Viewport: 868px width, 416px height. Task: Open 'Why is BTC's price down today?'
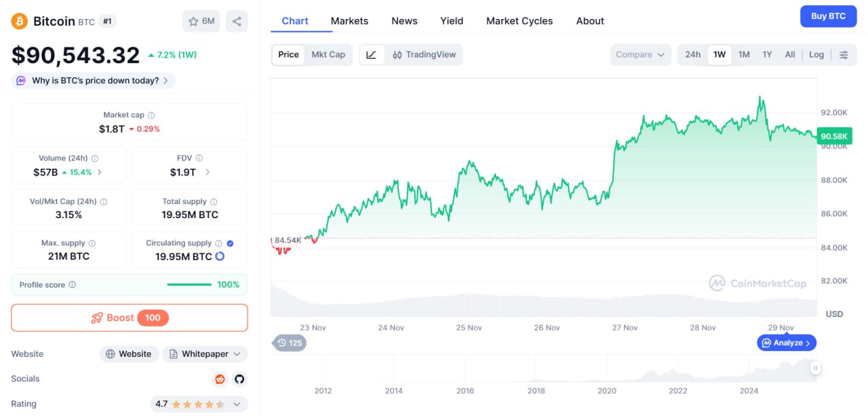pos(94,81)
